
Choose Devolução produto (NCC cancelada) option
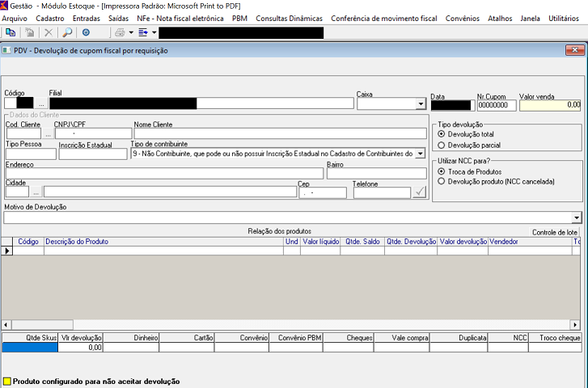pyautogui.click(x=441, y=182)
